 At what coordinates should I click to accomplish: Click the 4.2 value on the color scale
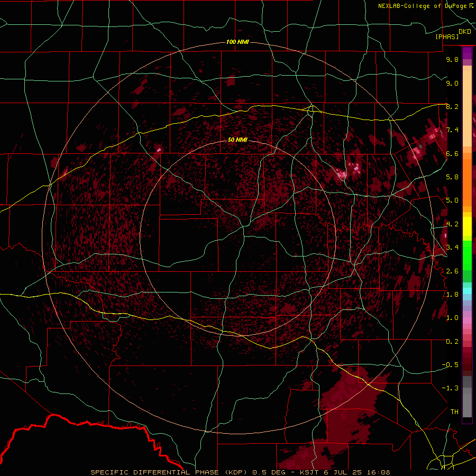point(452,224)
